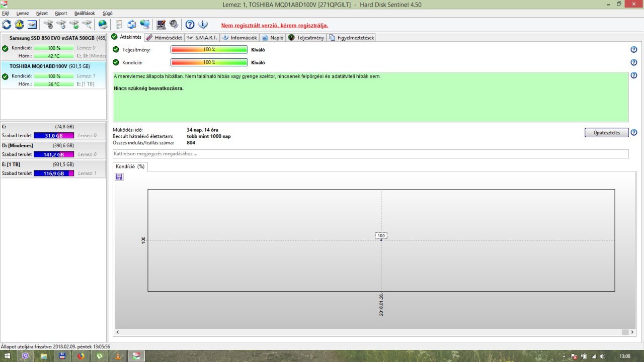Click the comment field 'Kattintson megjegyzés megadásához'
This screenshot has width=644, height=362.
click(370, 154)
